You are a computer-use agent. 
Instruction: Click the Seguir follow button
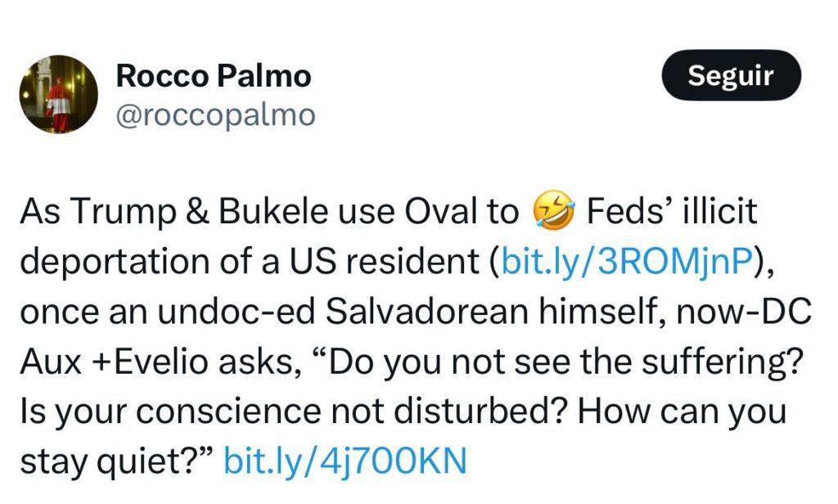[x=730, y=76]
